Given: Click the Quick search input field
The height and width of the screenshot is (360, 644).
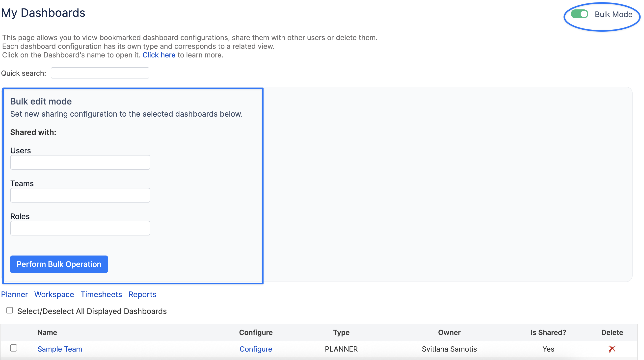Looking at the screenshot, I should [100, 73].
